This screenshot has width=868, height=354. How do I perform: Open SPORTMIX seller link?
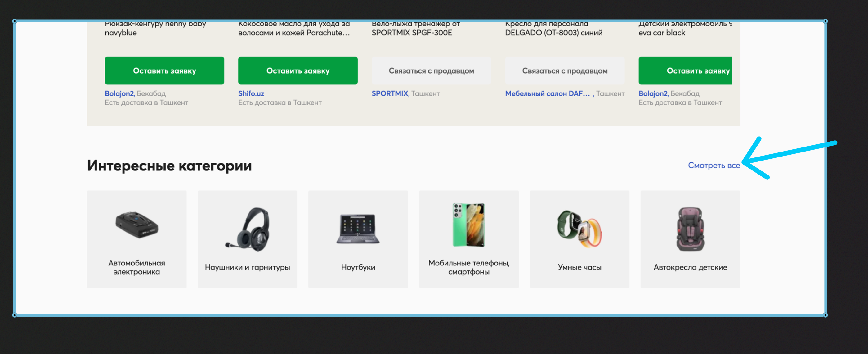coord(390,94)
